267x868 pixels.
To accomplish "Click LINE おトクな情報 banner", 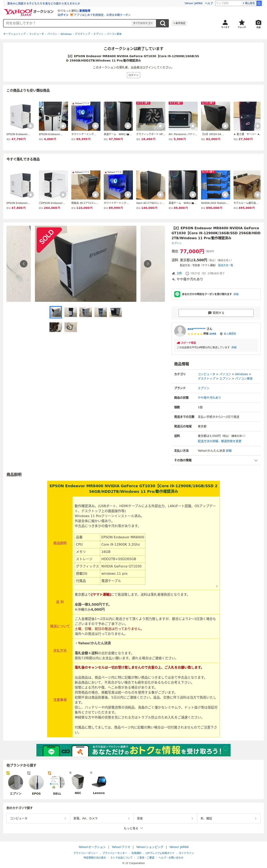I will 133,750.
